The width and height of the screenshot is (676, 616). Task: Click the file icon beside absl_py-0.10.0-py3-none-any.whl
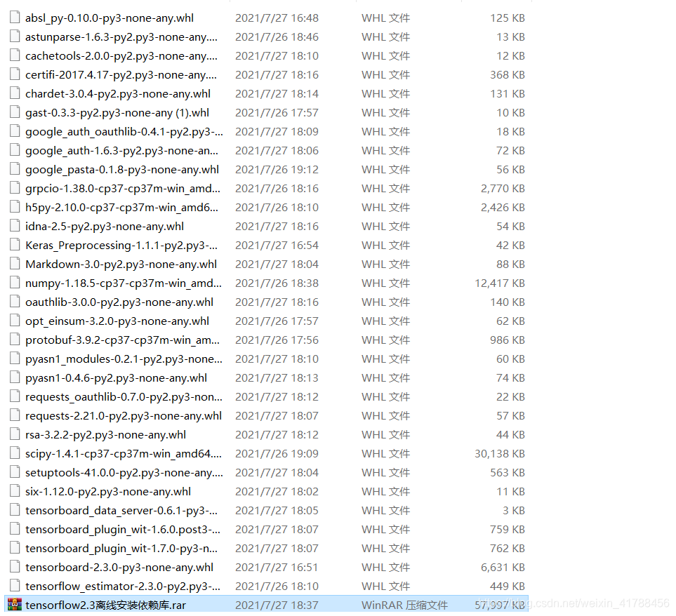(x=15, y=18)
